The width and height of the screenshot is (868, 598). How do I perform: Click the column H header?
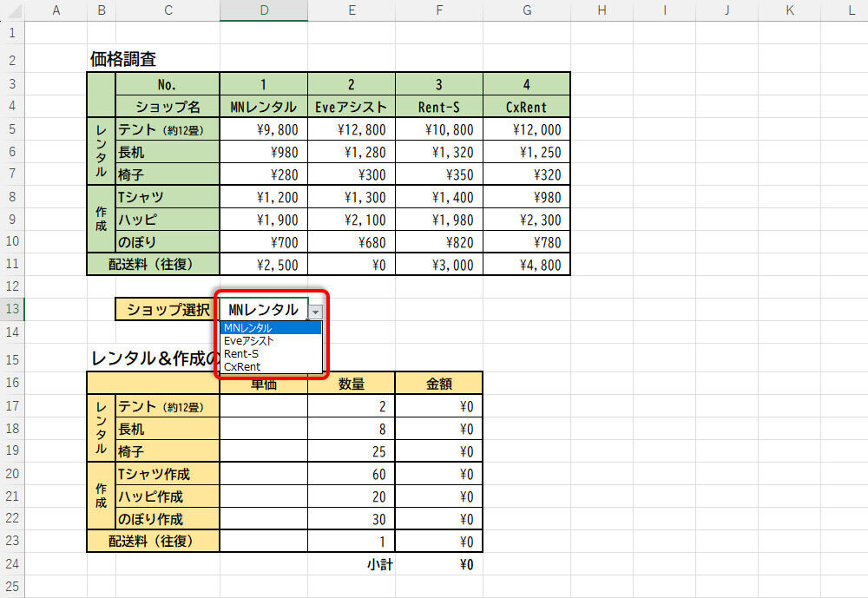click(602, 10)
